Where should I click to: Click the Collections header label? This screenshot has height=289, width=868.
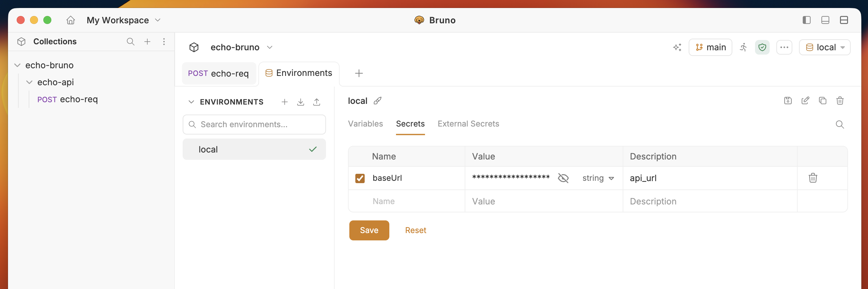[55, 42]
